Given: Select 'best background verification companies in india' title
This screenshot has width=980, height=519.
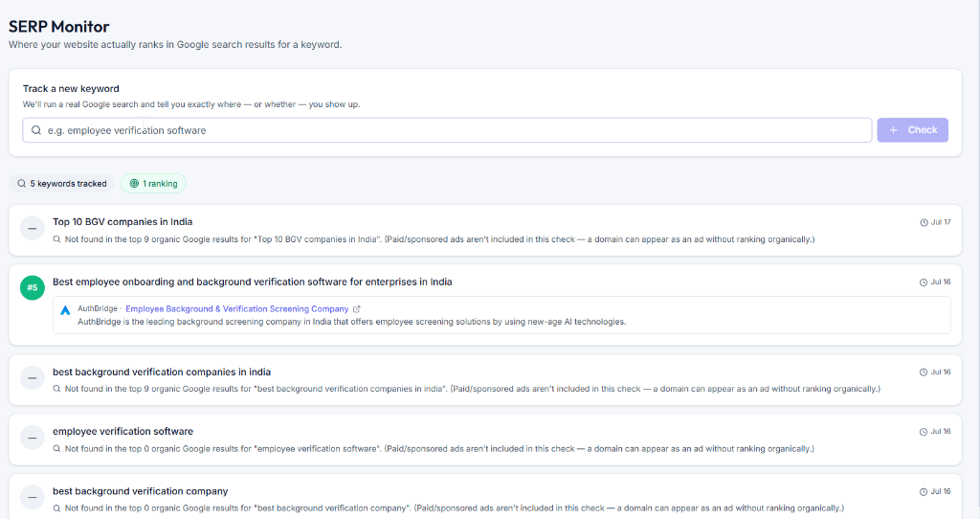Looking at the screenshot, I should (x=161, y=372).
